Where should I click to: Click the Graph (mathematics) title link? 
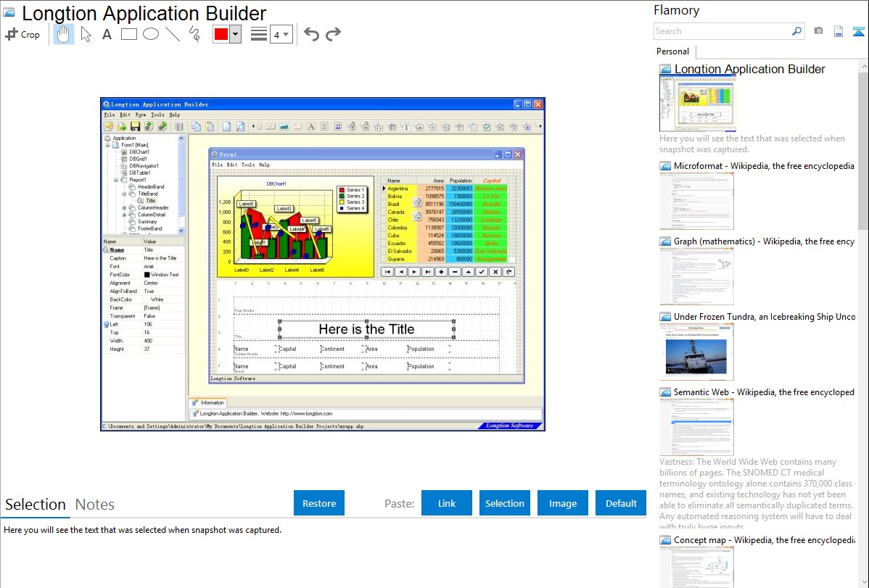(x=764, y=241)
